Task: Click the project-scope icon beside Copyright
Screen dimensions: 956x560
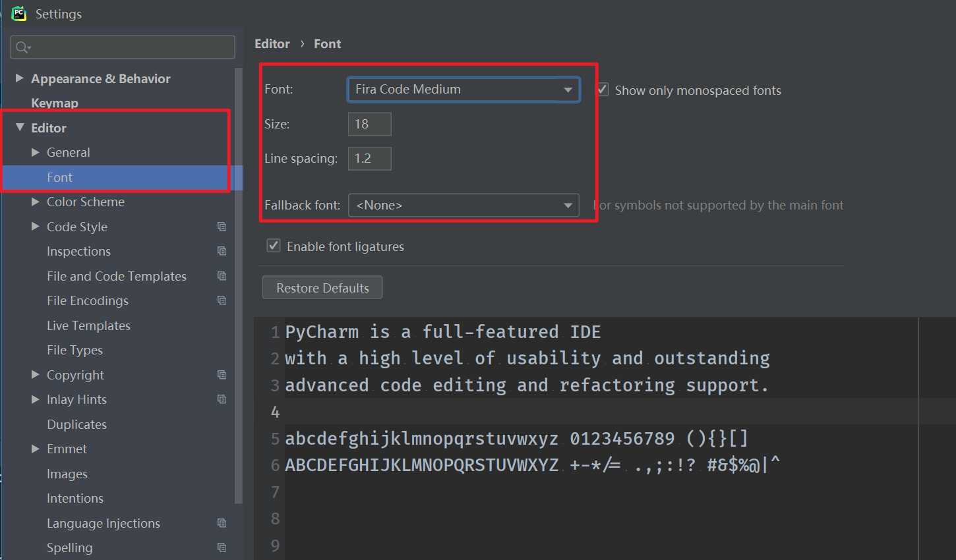Action: point(222,375)
